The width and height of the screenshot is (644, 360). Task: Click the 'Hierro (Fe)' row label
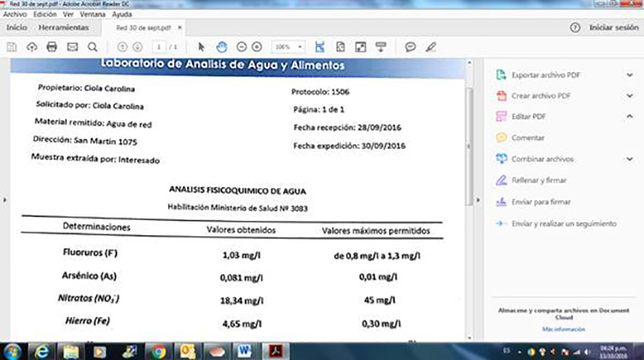point(88,320)
